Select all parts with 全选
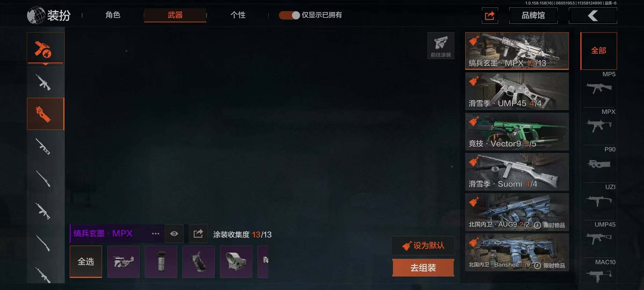 pyautogui.click(x=86, y=262)
